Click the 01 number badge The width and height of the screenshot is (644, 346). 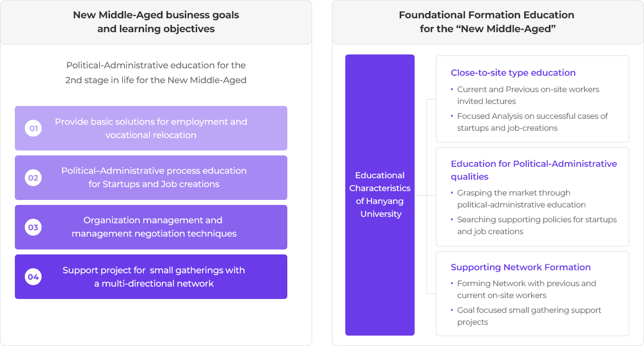click(x=33, y=129)
